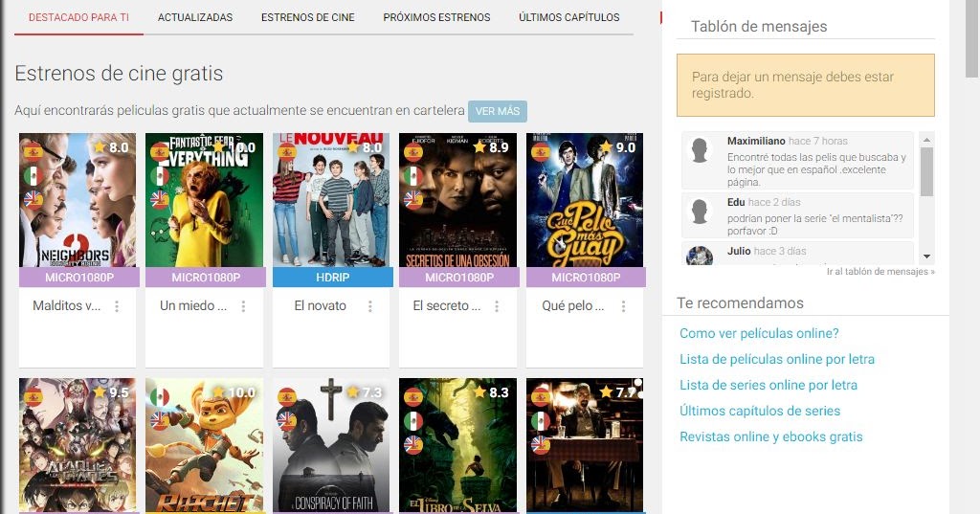Click Maximiliano's avatar in message board

(x=700, y=150)
